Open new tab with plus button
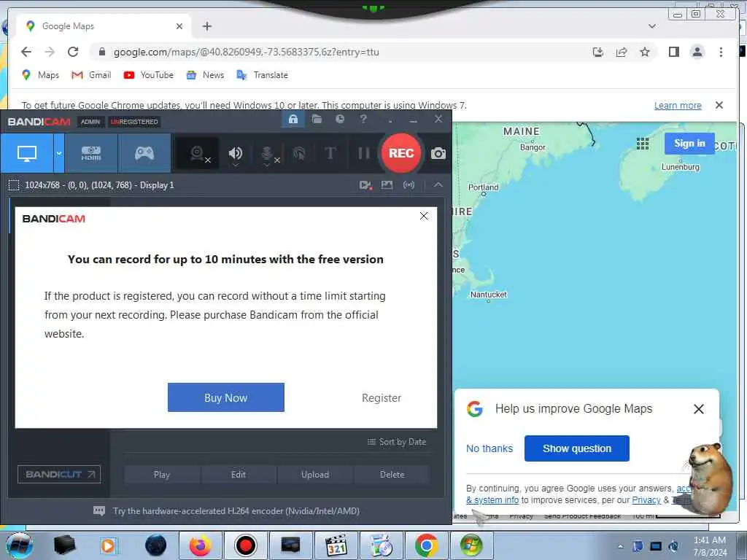The height and width of the screenshot is (560, 747). [x=206, y=26]
